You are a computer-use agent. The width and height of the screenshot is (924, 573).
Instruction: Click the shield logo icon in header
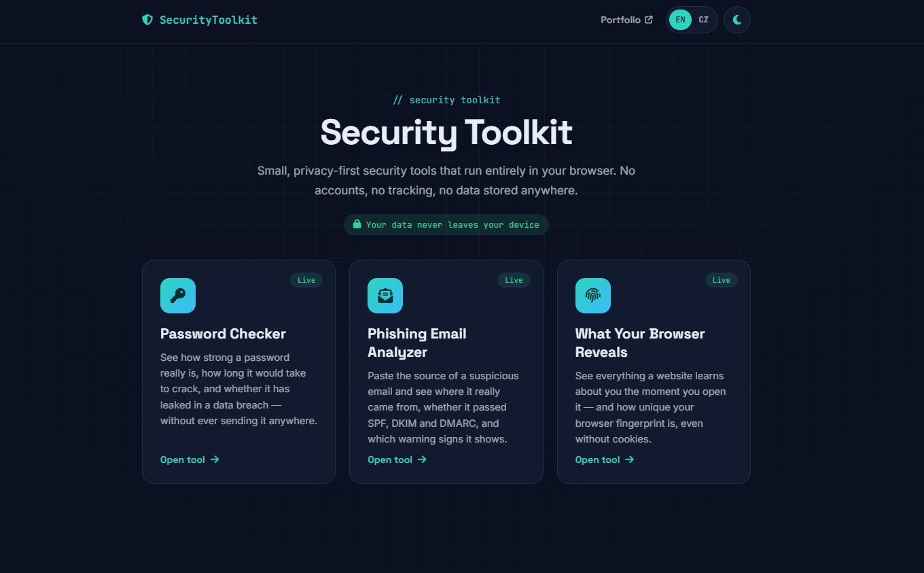[x=147, y=20]
